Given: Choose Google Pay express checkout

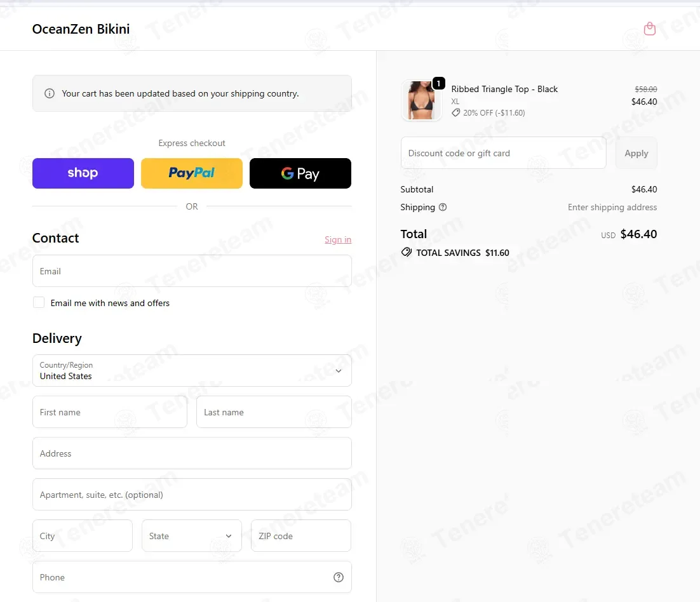Looking at the screenshot, I should [300, 173].
